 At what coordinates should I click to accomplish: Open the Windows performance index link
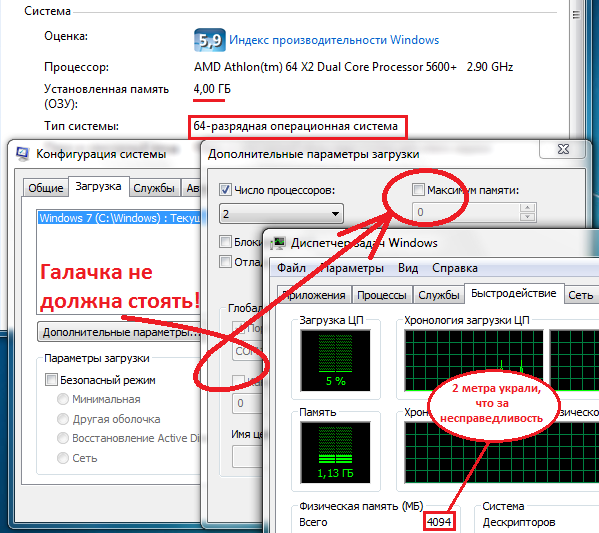[x=334, y=40]
